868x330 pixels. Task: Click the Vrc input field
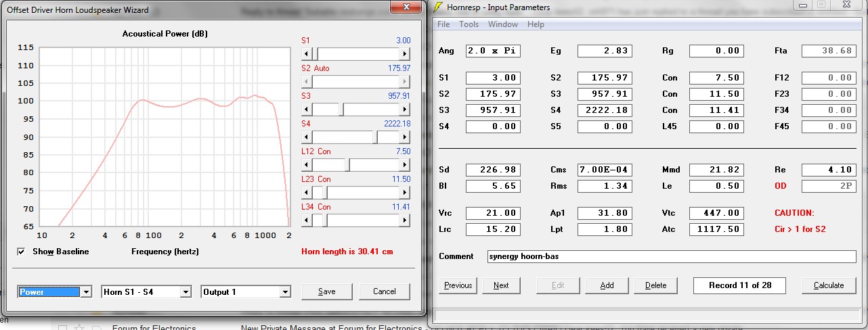(x=493, y=213)
